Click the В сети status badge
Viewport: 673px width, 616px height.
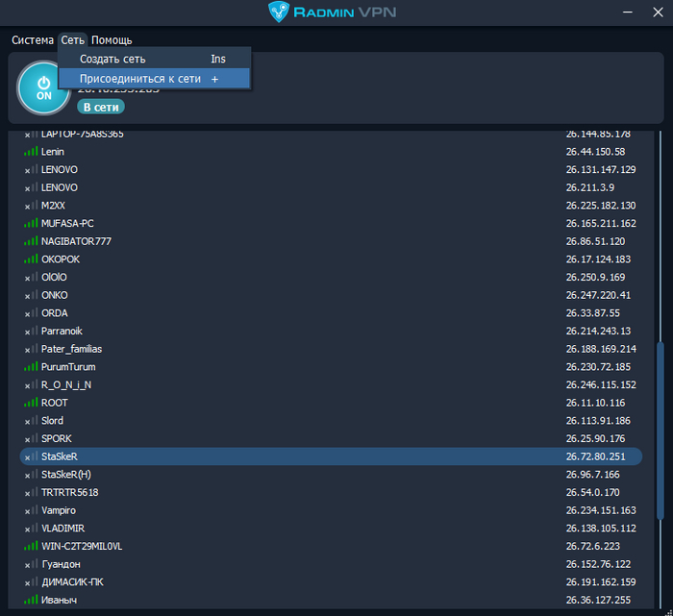pyautogui.click(x=101, y=107)
